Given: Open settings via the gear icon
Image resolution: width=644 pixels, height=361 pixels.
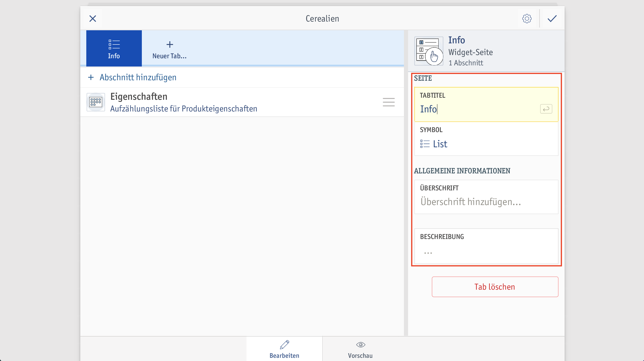Looking at the screenshot, I should point(527,19).
